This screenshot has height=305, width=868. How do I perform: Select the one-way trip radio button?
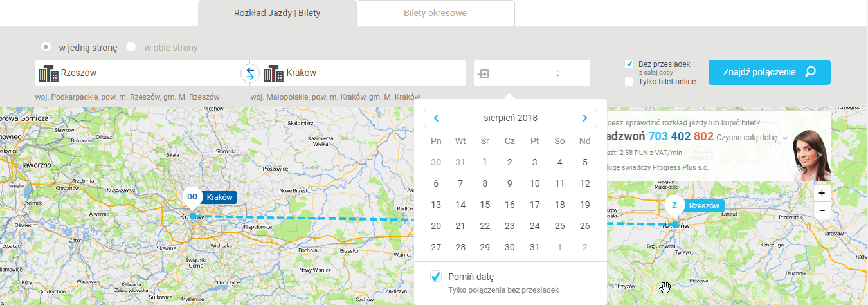click(46, 47)
